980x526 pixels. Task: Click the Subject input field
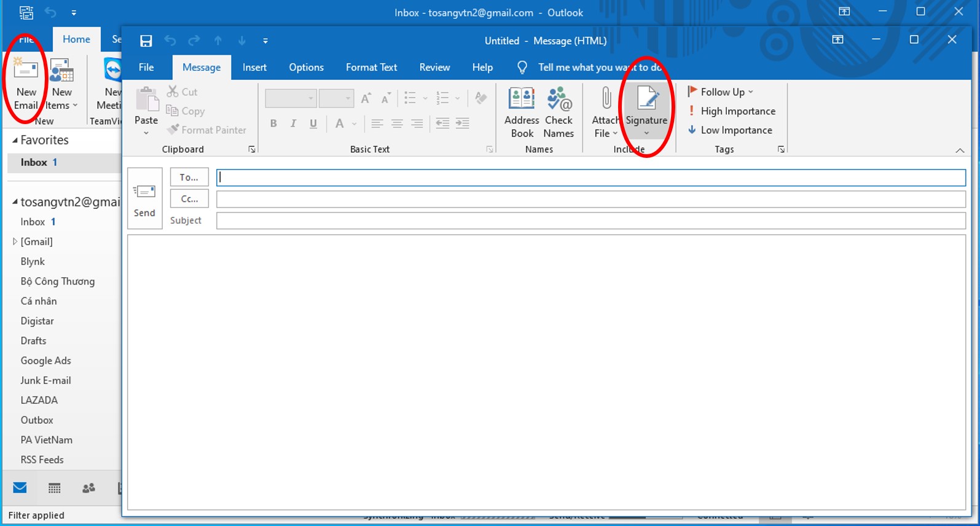pyautogui.click(x=591, y=221)
